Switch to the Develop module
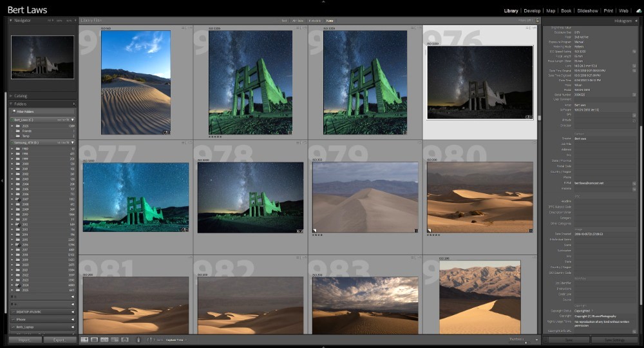Image resolution: width=644 pixels, height=348 pixels. (x=532, y=11)
